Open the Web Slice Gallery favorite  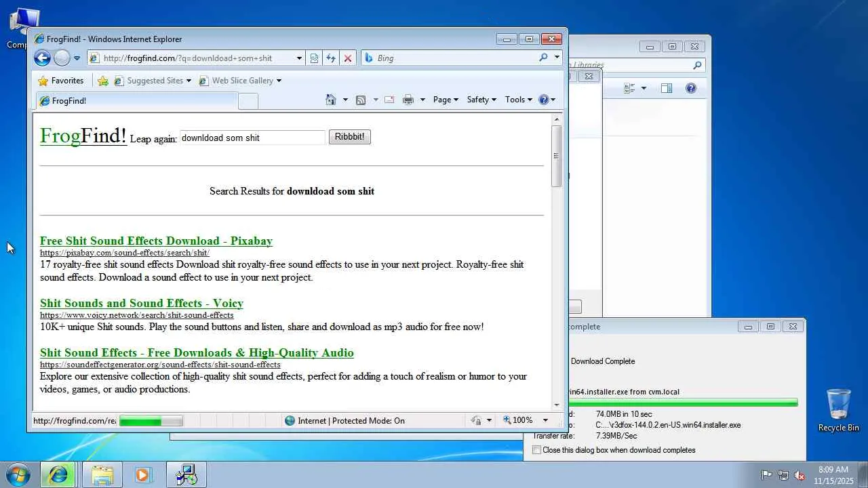coord(239,81)
